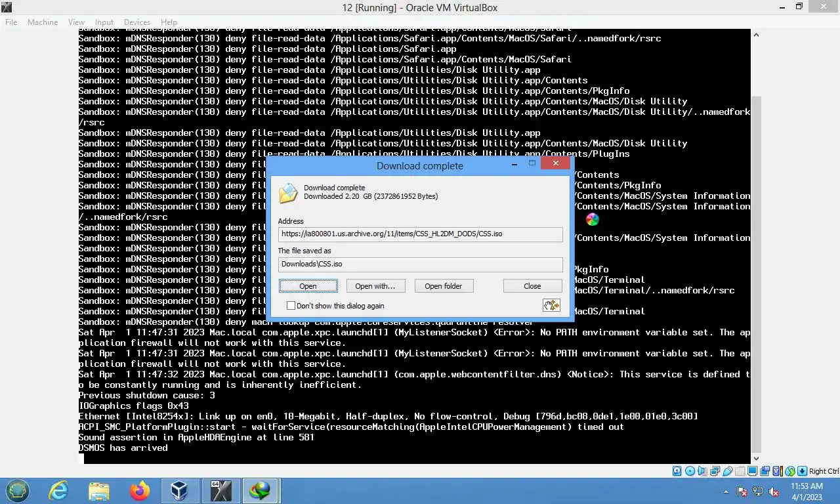Viewport: 840px width, 504px height.
Task: Click the optical disc indicator in VirtualBox status bar
Action: pyautogui.click(x=690, y=471)
